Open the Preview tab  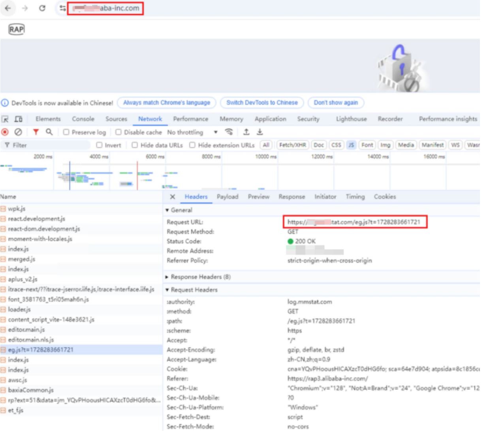coord(259,197)
